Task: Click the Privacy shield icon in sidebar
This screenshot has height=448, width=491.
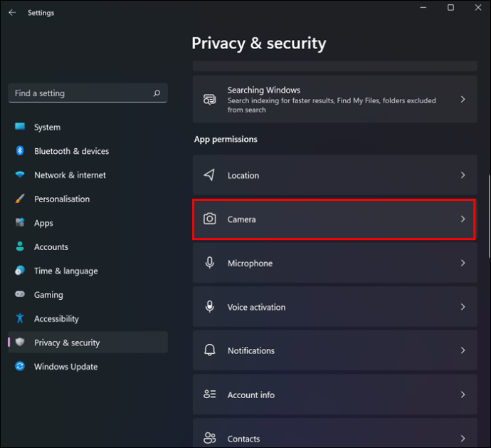Action: coord(20,342)
